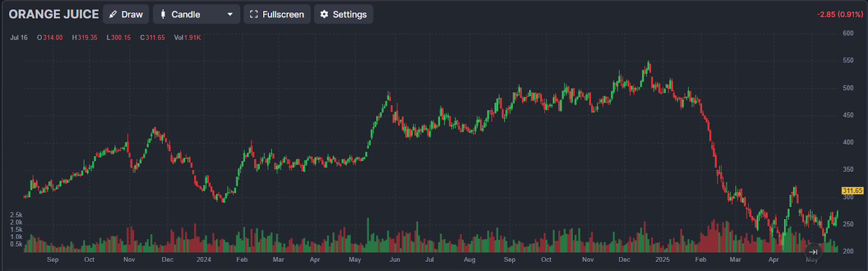Click the 2.5k volume scale label
The width and height of the screenshot is (868, 271).
[16, 215]
